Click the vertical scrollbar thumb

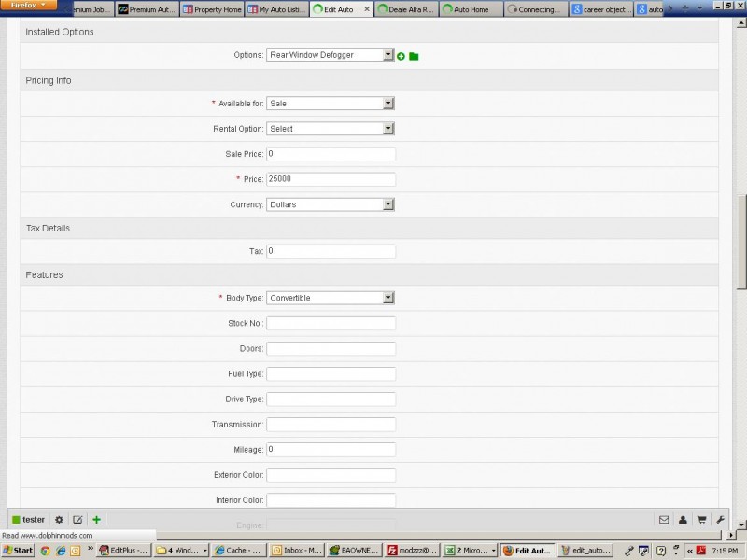[x=741, y=242]
